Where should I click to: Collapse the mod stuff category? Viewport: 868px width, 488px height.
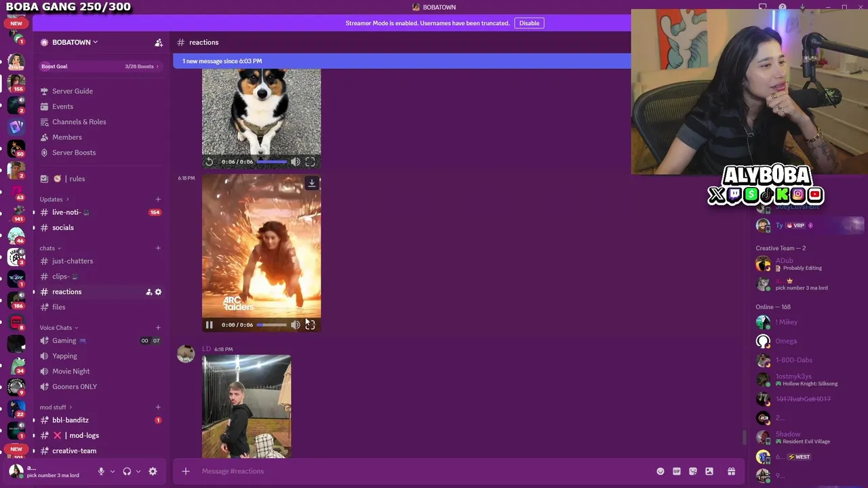55,407
